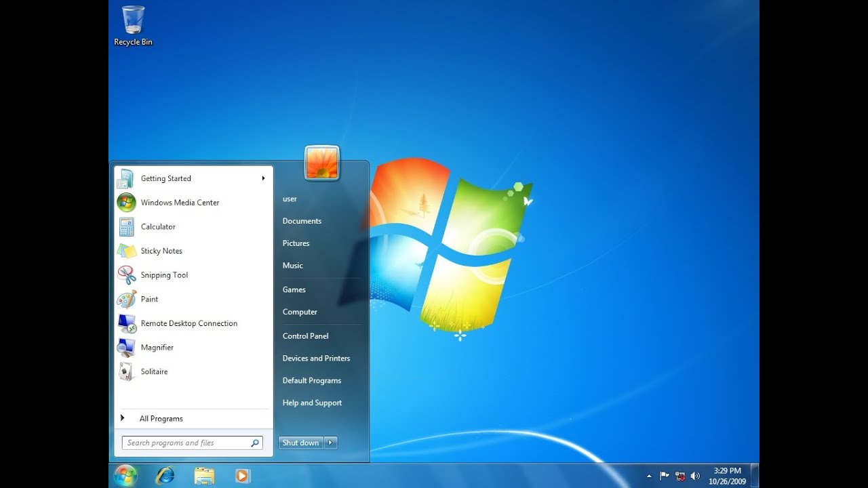
Task: Open Computer from the Start menu
Action: [300, 312]
